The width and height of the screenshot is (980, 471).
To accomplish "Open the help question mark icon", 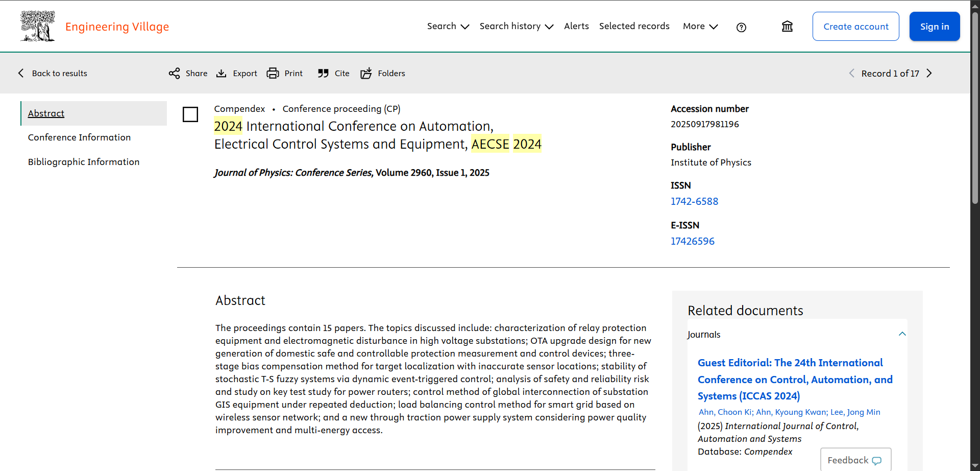I will coord(741,27).
